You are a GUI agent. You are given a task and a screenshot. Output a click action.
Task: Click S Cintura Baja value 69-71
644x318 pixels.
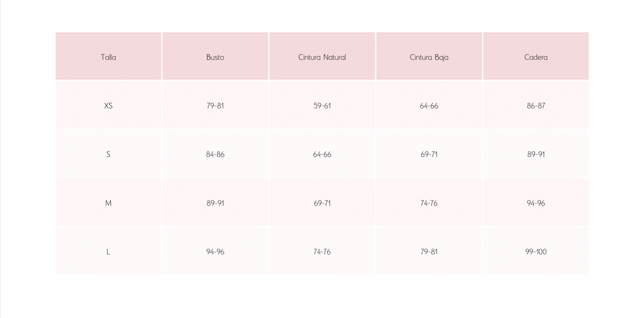(x=429, y=154)
